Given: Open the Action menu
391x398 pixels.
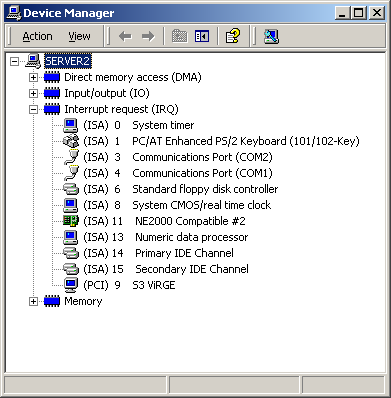Looking at the screenshot, I should point(37,36).
